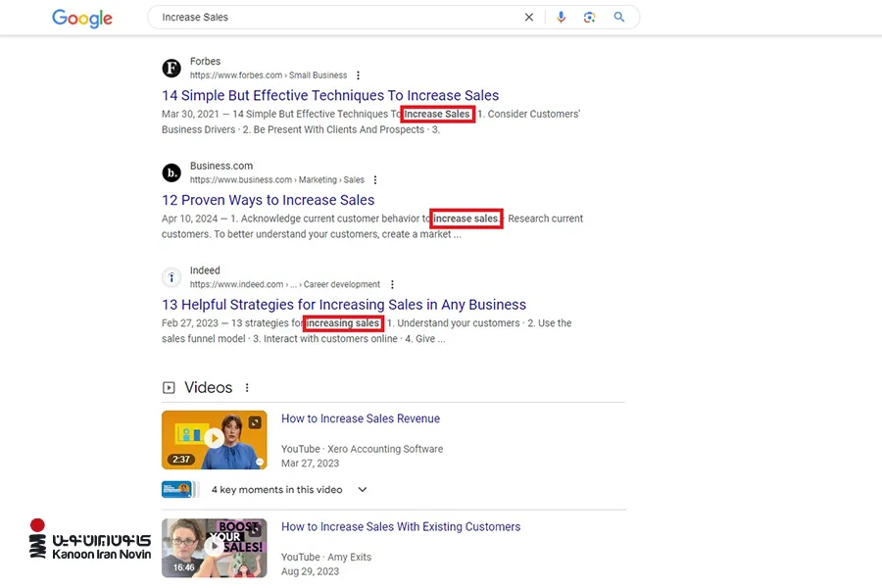Click the Mar 27, 2023 video date
The image size is (882, 588).
[x=310, y=464]
